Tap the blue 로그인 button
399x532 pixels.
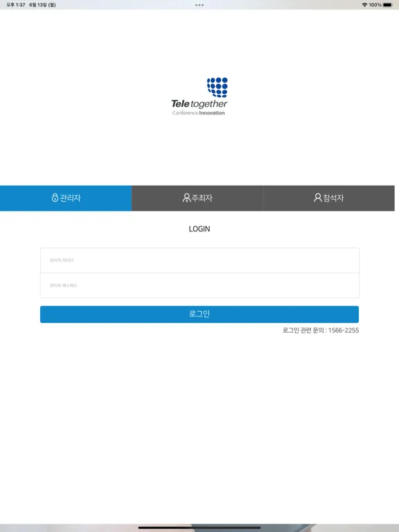coord(199,314)
